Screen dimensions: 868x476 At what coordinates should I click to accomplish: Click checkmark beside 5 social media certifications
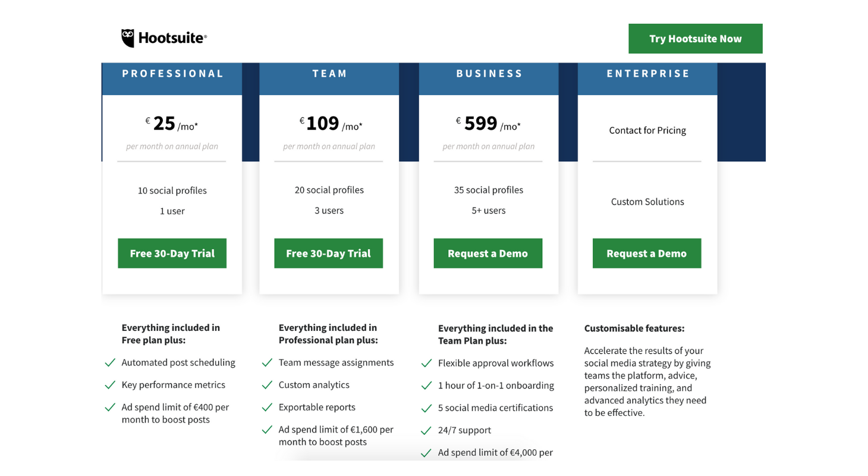pos(426,408)
